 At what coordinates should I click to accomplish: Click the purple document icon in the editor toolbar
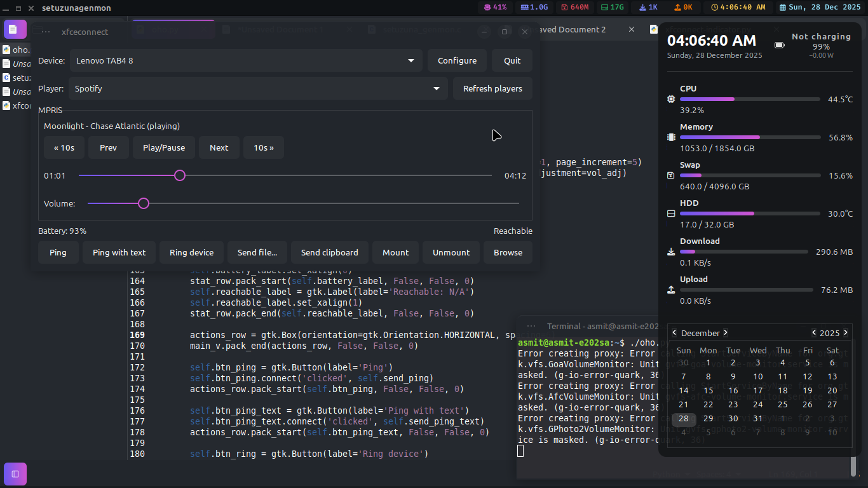[15, 29]
